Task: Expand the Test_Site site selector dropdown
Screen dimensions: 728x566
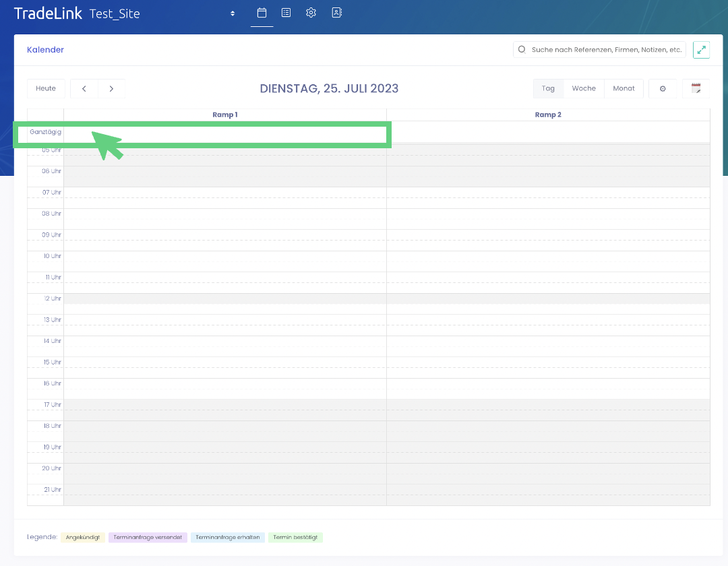Action: tap(233, 13)
